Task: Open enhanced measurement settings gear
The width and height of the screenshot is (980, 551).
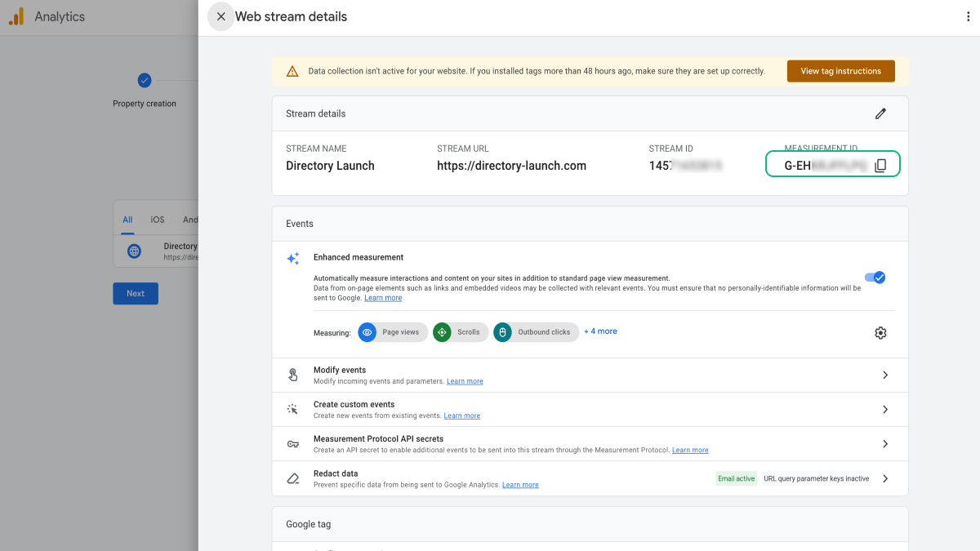Action: point(880,333)
